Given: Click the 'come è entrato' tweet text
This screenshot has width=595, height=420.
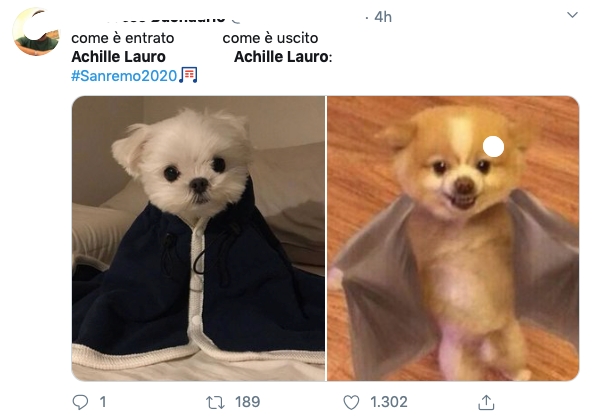Looking at the screenshot, I should tap(123, 38).
